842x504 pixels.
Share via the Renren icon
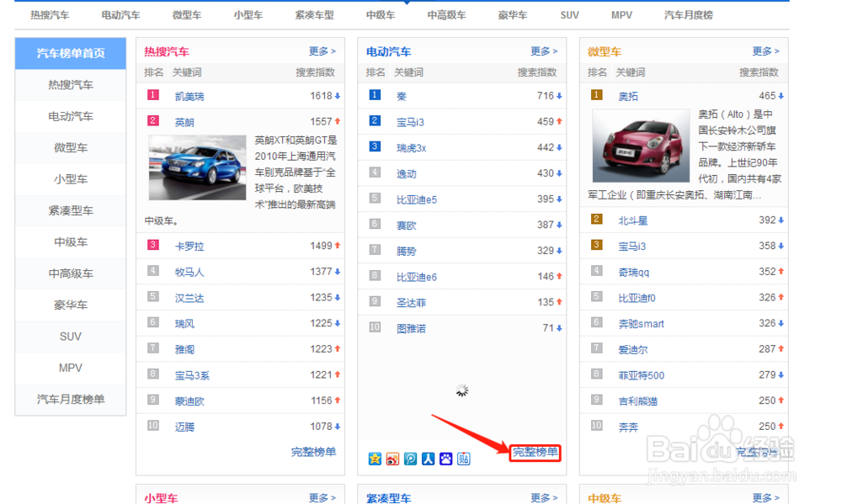[428, 459]
